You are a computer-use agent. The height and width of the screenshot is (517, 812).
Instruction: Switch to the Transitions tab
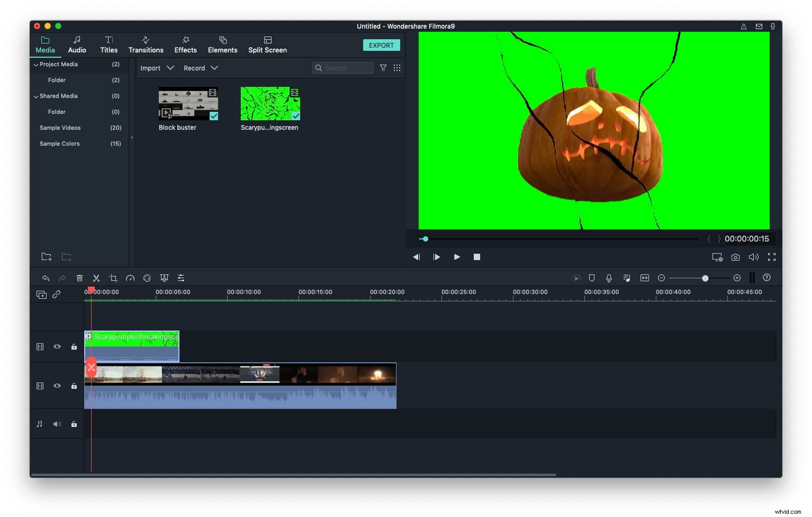[146, 44]
